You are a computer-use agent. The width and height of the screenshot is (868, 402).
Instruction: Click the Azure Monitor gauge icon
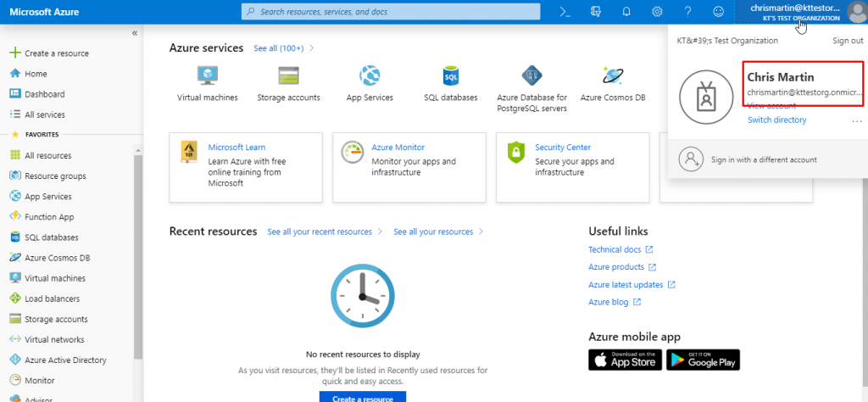[x=353, y=152]
